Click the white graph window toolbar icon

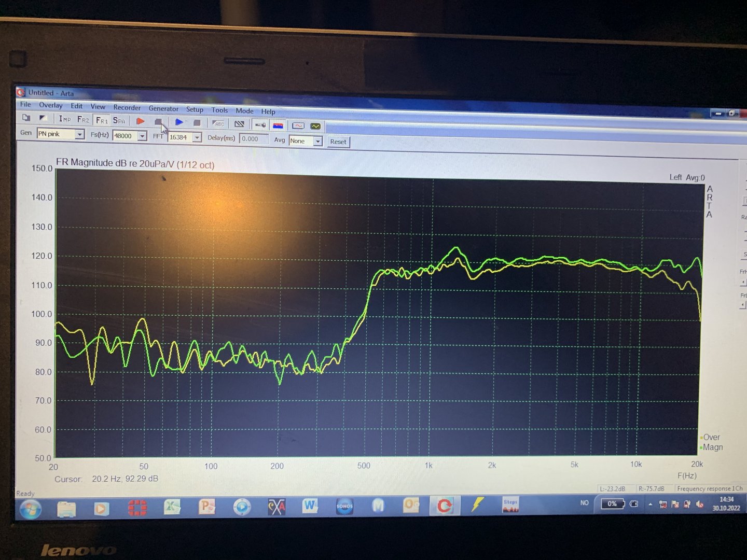pyautogui.click(x=298, y=125)
